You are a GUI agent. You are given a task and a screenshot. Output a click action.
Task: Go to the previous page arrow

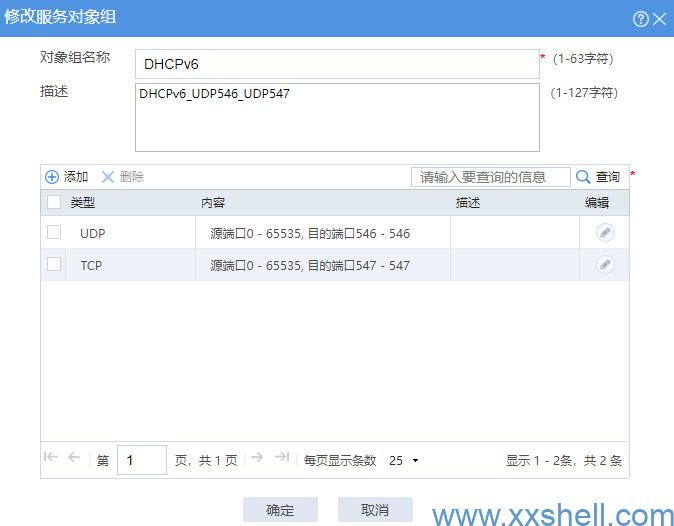click(x=74, y=457)
